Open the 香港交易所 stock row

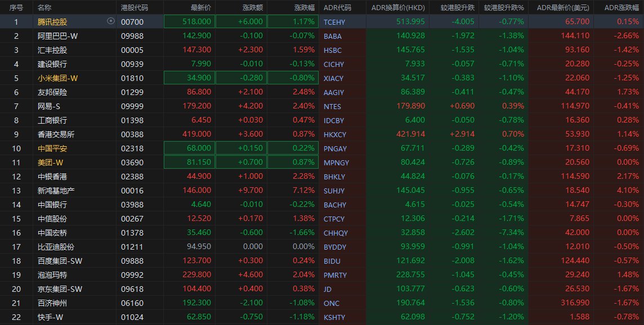pos(322,134)
